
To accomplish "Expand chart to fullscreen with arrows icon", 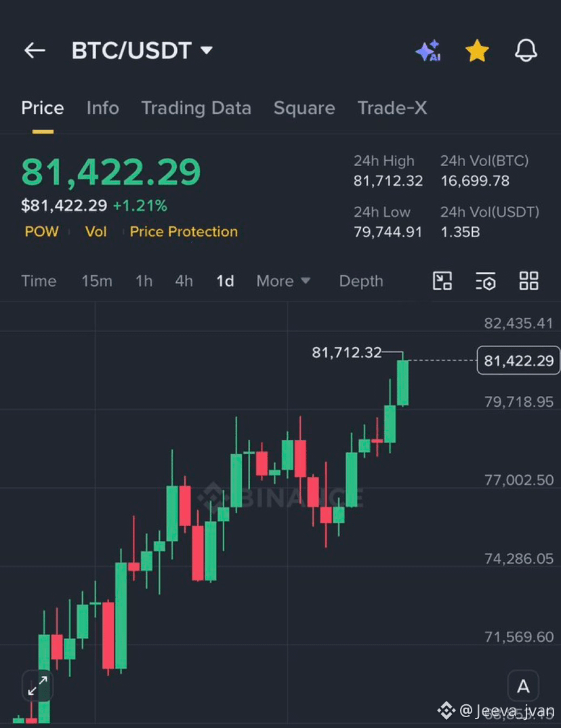I will (x=37, y=685).
